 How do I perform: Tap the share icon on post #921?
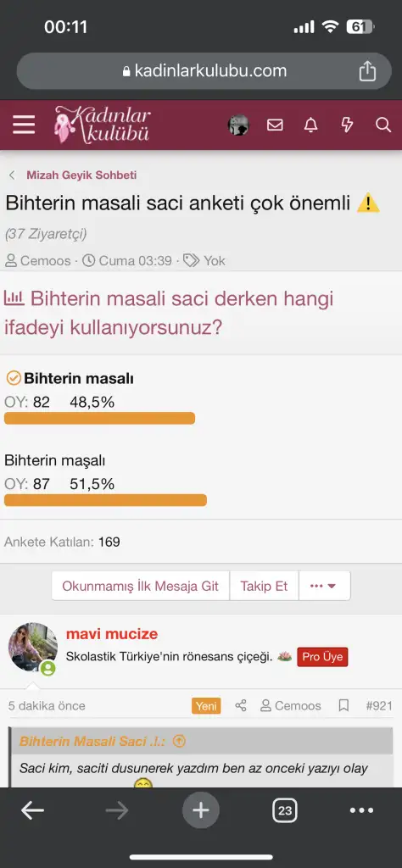[241, 705]
